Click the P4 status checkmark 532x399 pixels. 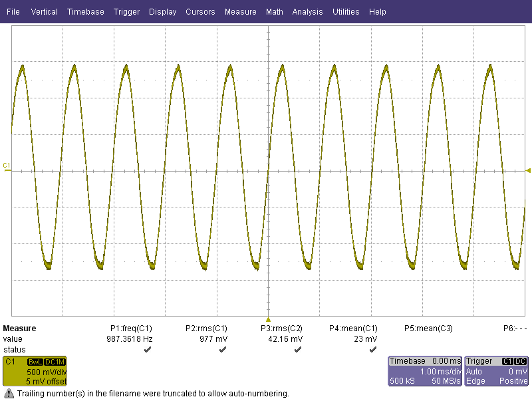tap(373, 350)
